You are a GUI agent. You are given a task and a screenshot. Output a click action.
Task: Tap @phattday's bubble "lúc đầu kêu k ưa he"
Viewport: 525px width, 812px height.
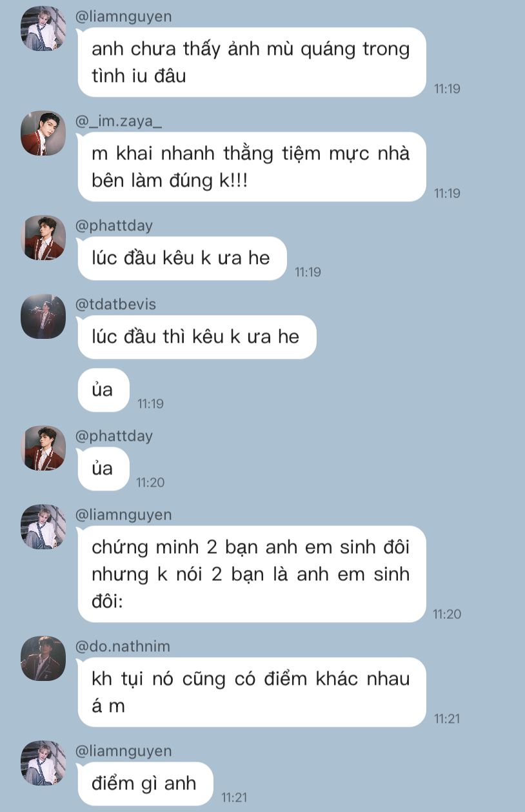182,258
